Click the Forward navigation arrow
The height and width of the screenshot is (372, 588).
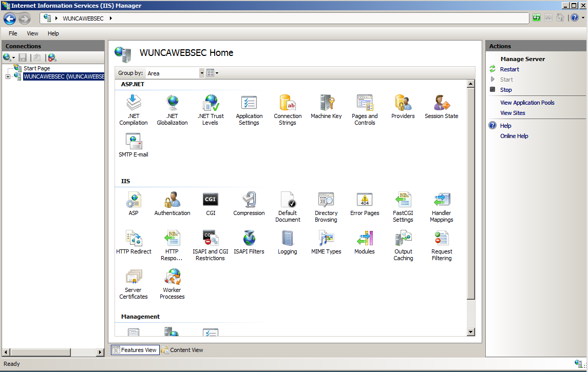24,18
